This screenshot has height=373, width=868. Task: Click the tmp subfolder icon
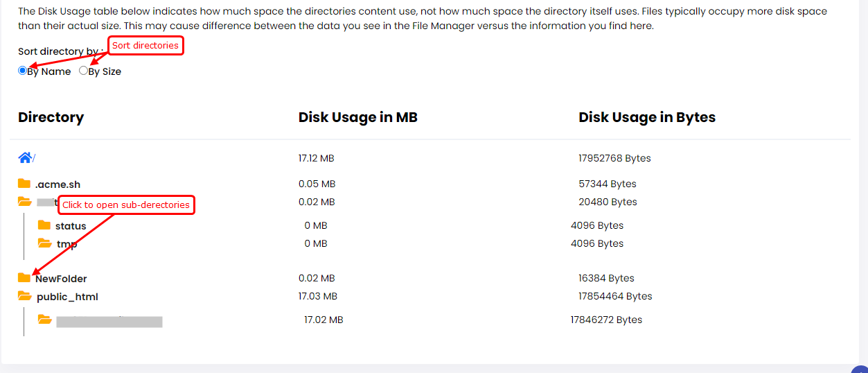45,243
